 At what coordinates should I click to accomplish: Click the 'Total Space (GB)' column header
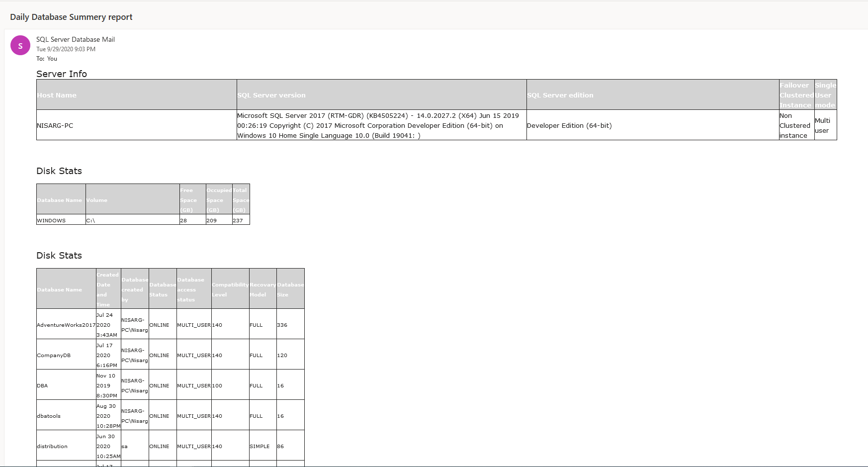(241, 199)
